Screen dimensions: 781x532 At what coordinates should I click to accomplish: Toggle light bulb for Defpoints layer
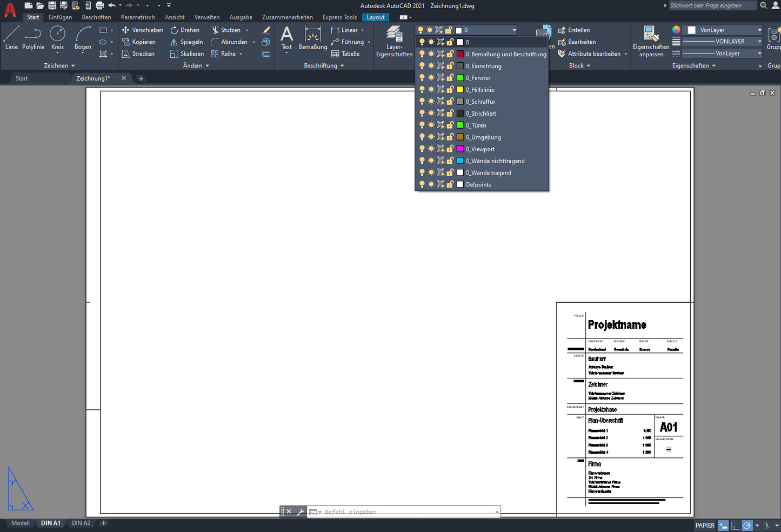422,185
